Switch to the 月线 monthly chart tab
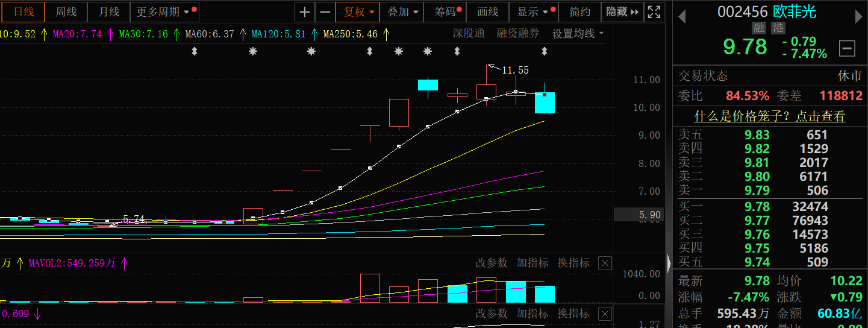Viewport: 868px width, 328px height. click(x=109, y=12)
